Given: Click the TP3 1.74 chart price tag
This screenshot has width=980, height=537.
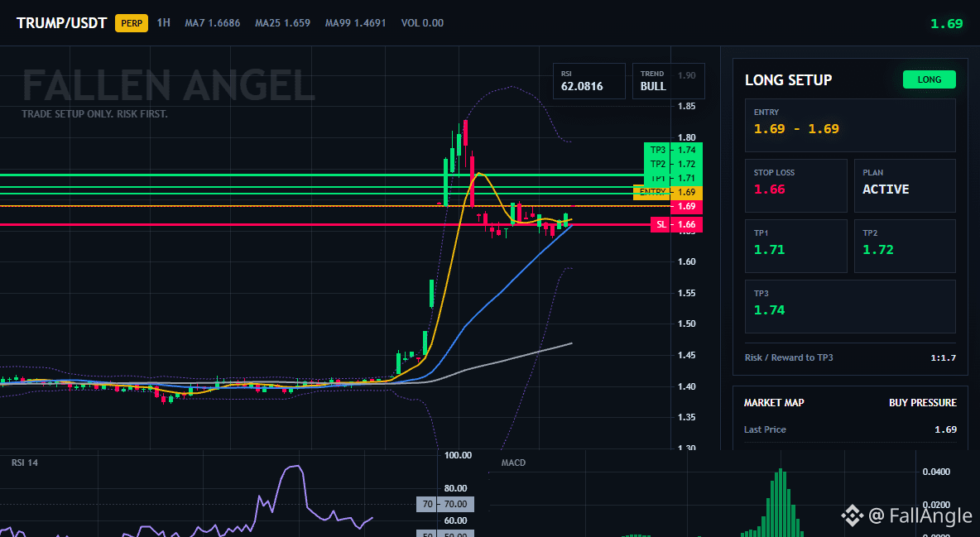Looking at the screenshot, I should coord(673,150).
